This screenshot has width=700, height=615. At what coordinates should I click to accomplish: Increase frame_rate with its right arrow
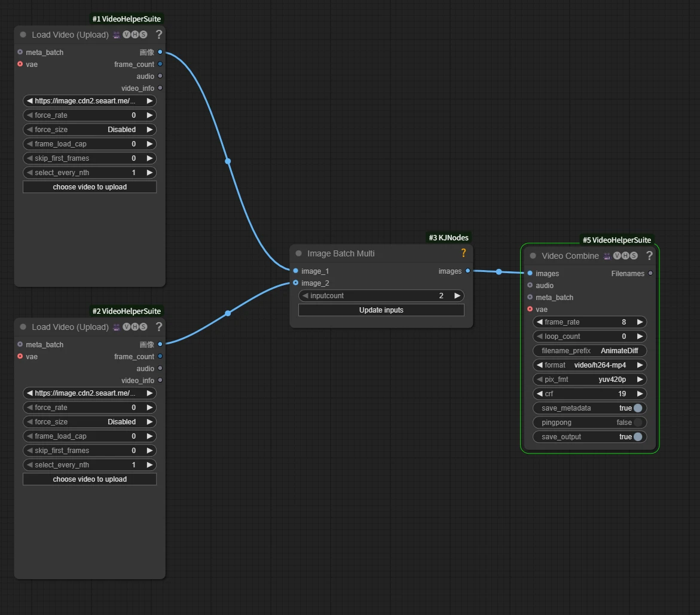pos(640,322)
